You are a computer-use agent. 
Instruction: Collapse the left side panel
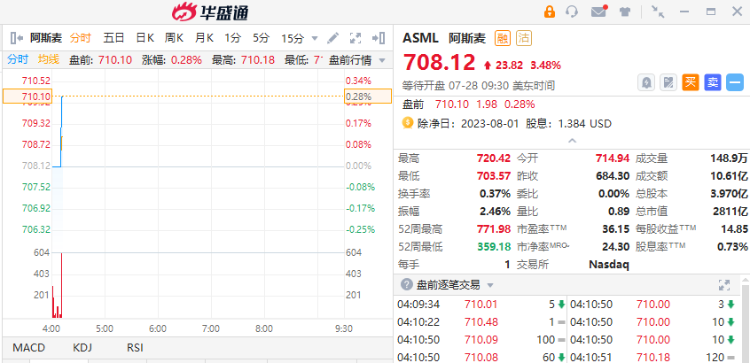tap(16, 38)
